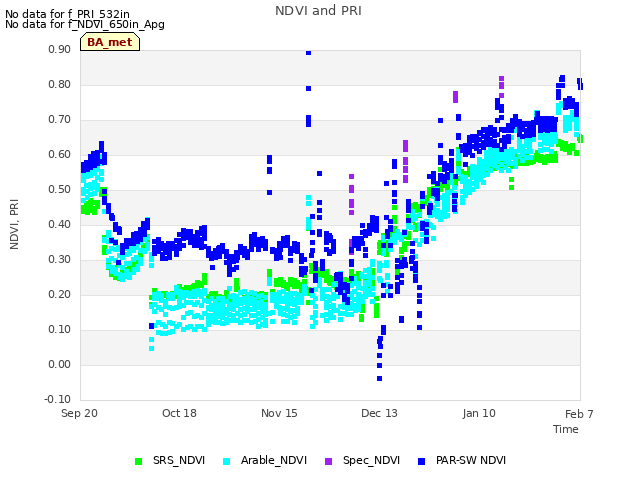
Task: Click the 0.60 y-axis tick label
Action: [59, 155]
